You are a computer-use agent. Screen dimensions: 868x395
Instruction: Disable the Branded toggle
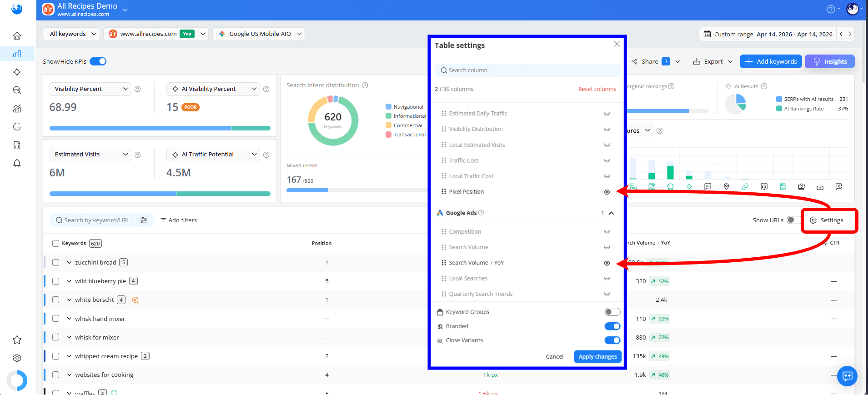point(612,326)
